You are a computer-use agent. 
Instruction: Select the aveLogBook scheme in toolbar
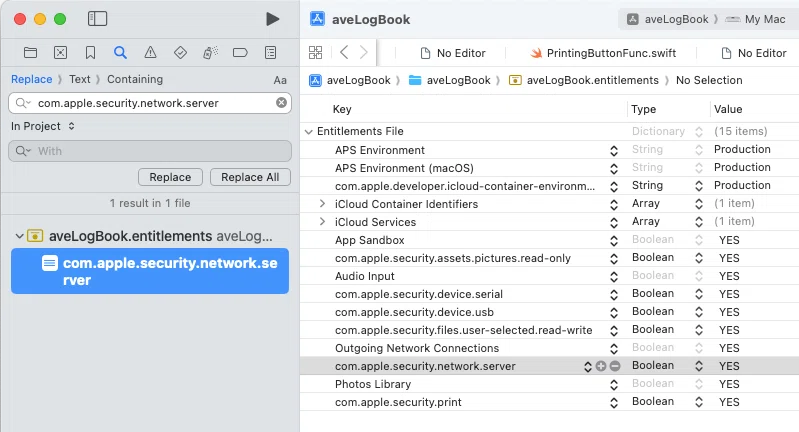pos(668,19)
